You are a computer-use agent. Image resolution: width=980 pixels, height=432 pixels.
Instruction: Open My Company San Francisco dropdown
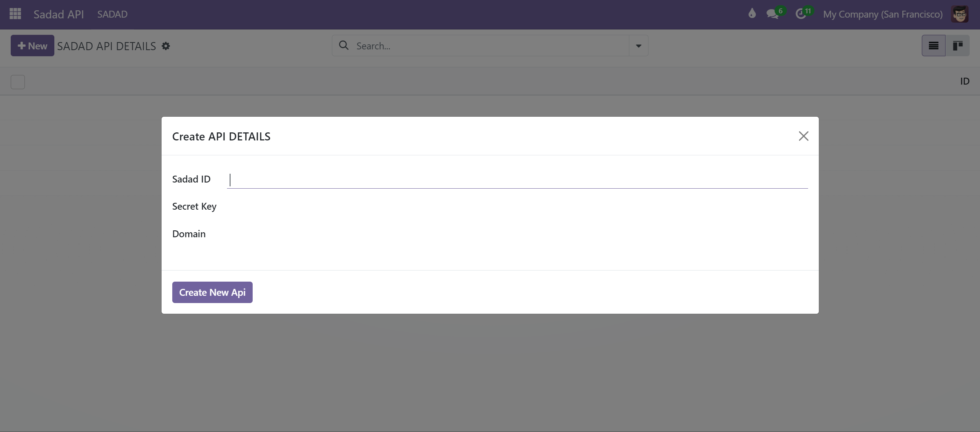pyautogui.click(x=882, y=13)
